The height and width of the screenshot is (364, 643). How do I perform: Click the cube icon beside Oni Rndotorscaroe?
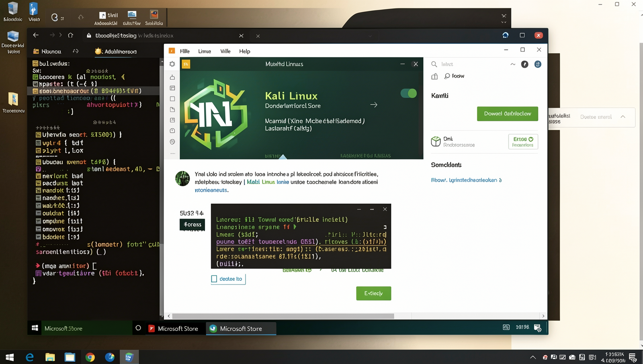[436, 141]
